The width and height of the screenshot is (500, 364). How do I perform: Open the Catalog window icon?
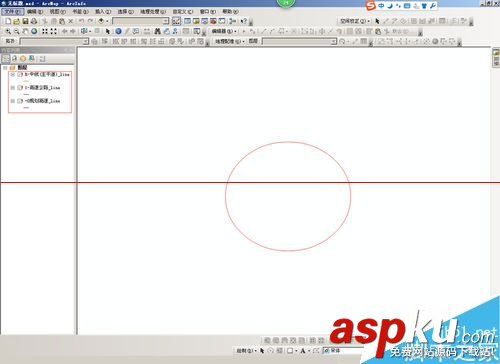point(196,21)
